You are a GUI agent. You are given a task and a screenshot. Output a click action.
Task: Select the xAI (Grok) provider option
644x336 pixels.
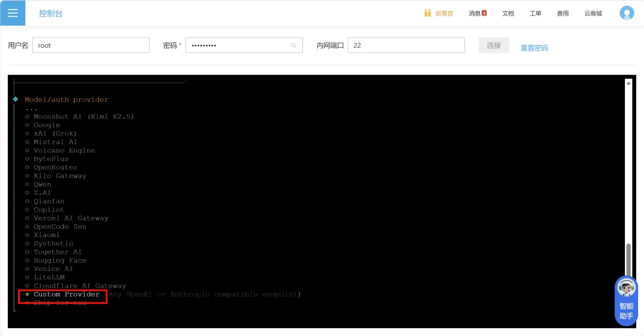51,133
